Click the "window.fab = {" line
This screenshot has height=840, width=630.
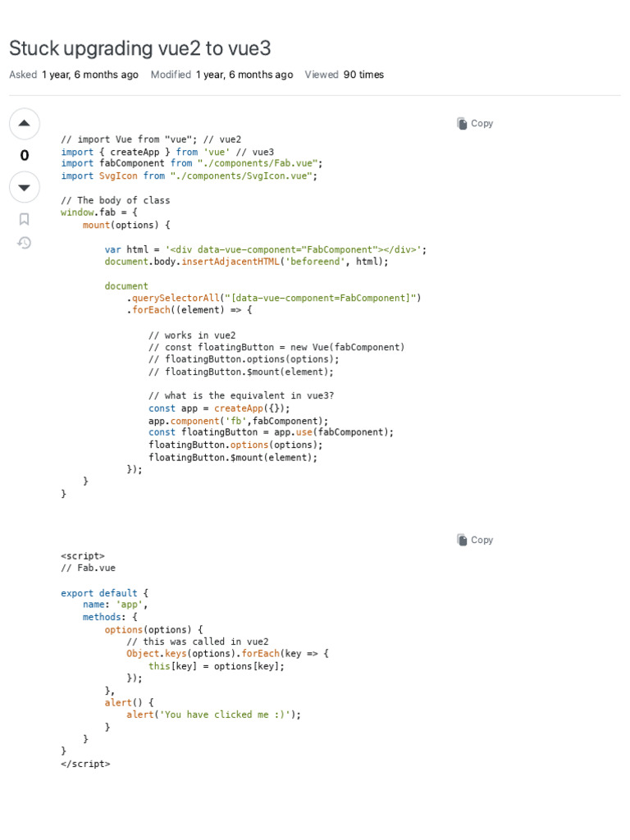[99, 212]
